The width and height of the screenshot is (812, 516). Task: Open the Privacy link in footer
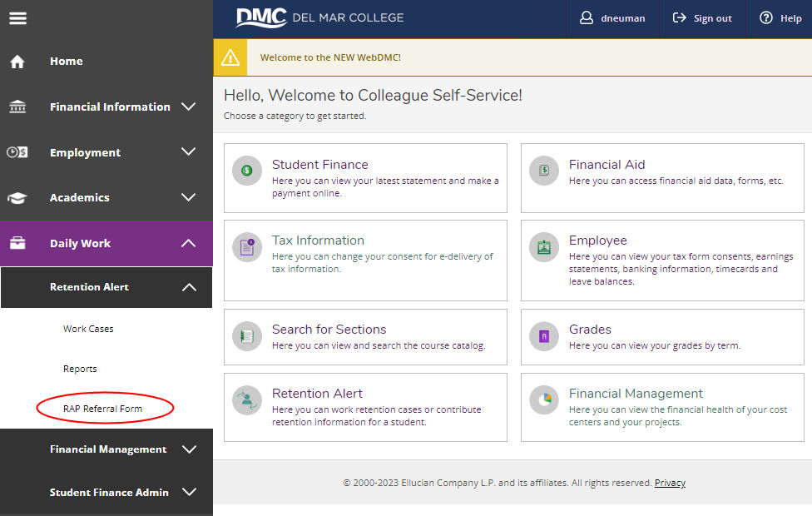(x=670, y=483)
